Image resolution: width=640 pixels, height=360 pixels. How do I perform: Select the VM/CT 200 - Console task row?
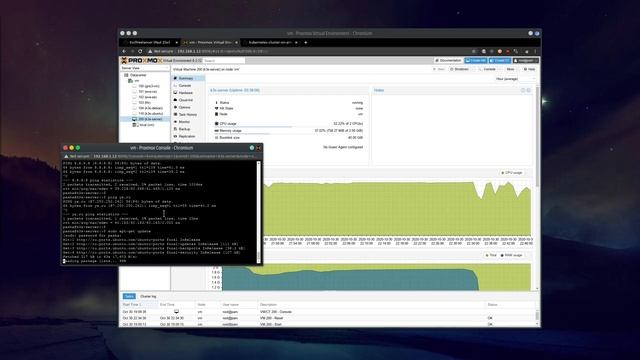(x=328, y=312)
